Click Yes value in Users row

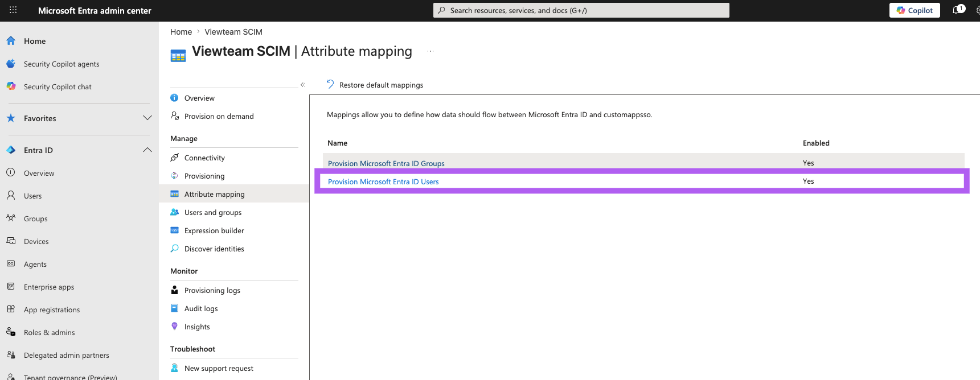click(808, 181)
